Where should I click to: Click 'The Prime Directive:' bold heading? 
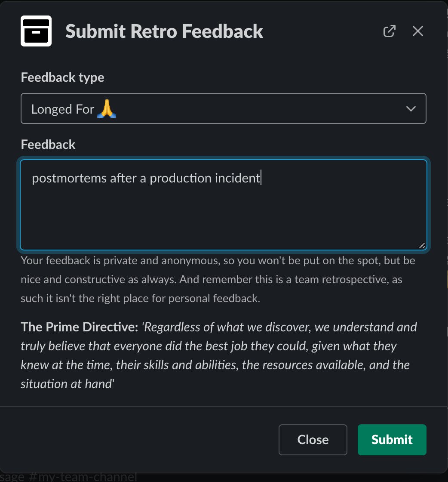click(x=79, y=327)
